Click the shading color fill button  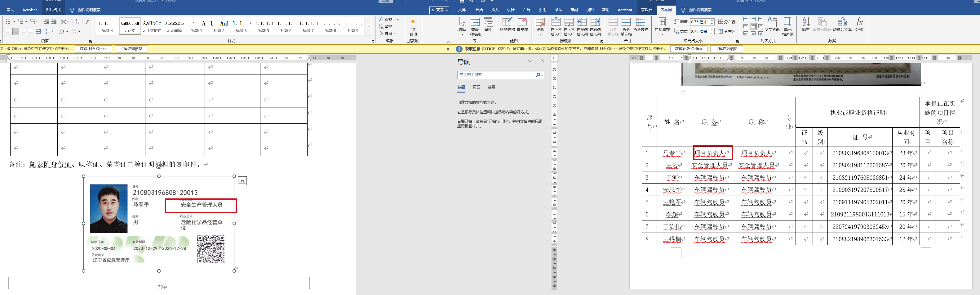[62, 31]
